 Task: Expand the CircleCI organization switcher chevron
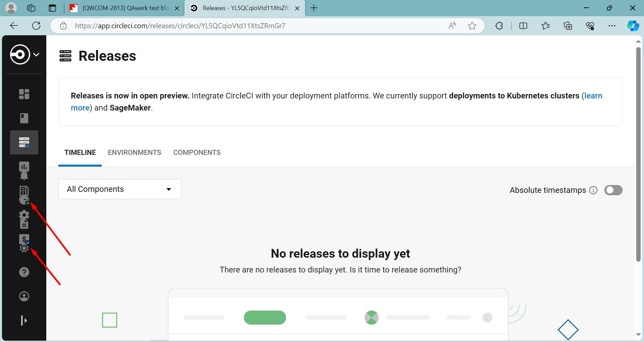pos(37,54)
